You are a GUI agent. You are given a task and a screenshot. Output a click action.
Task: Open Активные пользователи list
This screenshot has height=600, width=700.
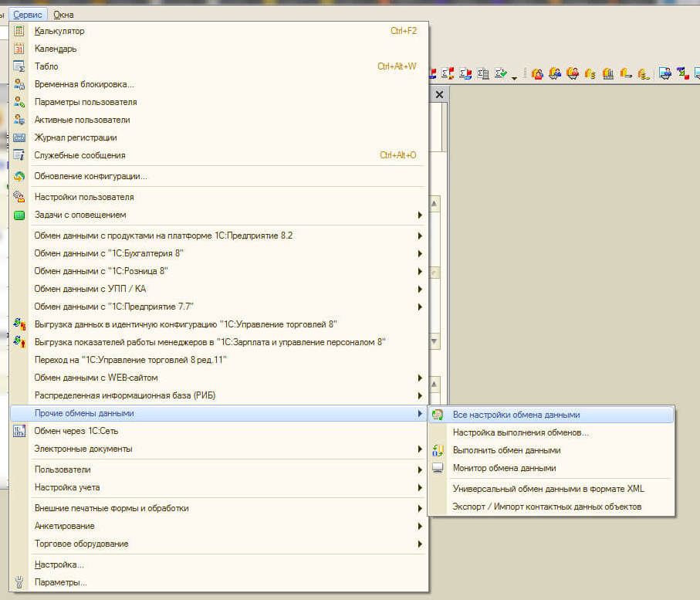[x=82, y=120]
